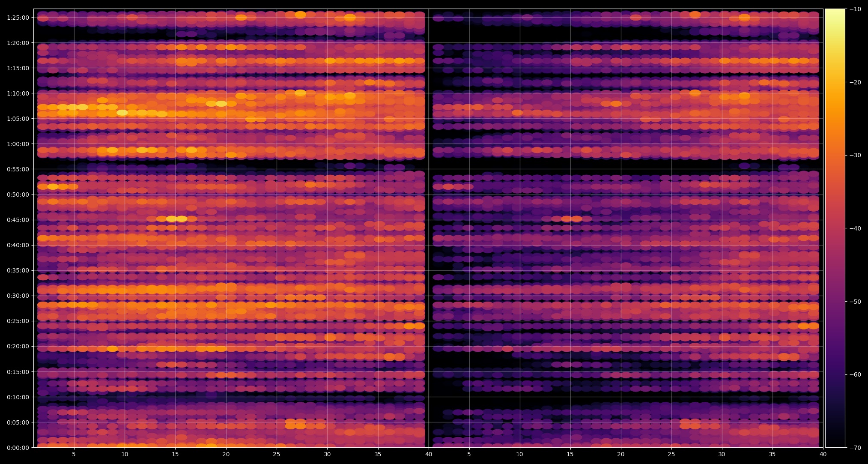Click the pale yellow top of the colorbar

835,13
